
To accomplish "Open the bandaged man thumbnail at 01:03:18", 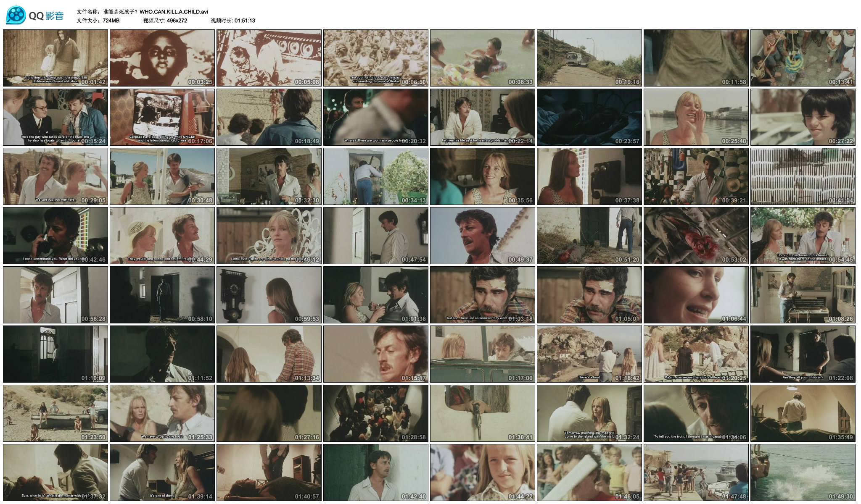I will 482,295.
